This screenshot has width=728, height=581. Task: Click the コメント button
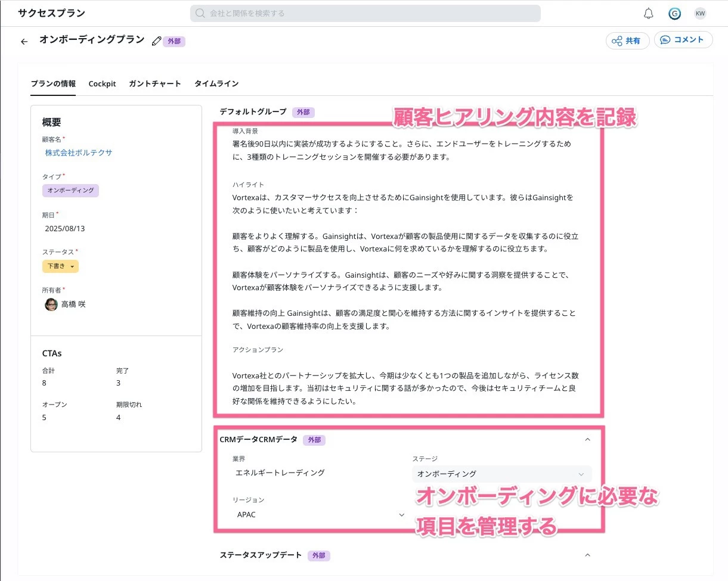pyautogui.click(x=683, y=40)
